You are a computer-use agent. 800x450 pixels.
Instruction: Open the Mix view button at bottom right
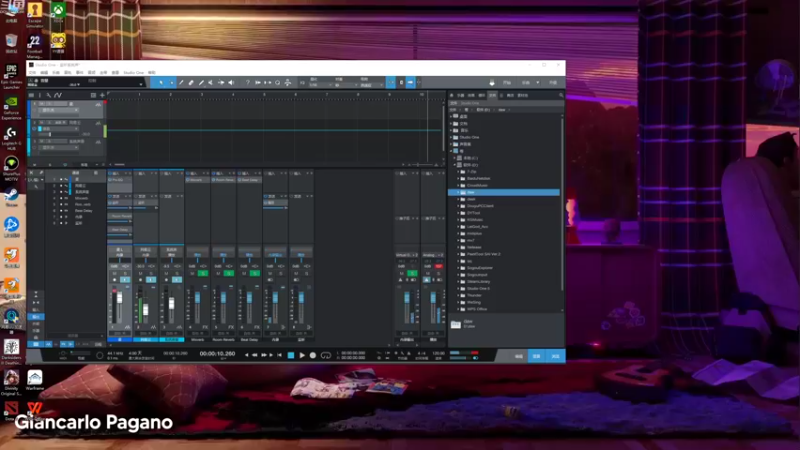[537, 356]
